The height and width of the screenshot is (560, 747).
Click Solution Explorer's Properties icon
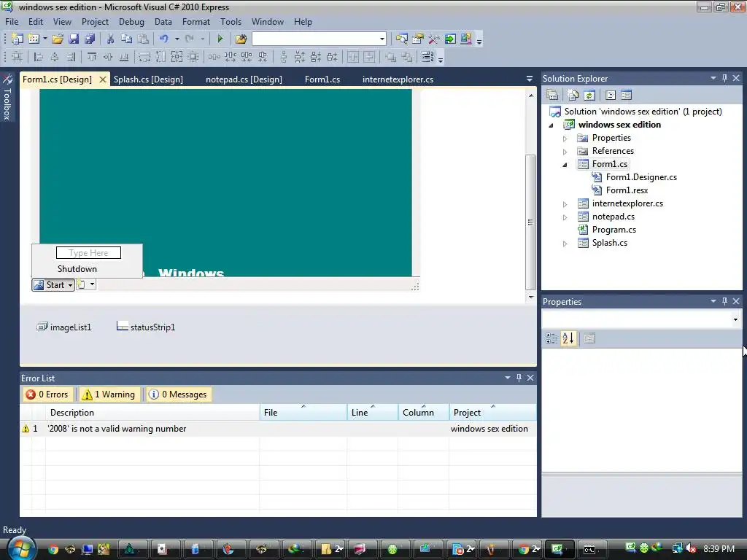553,96
